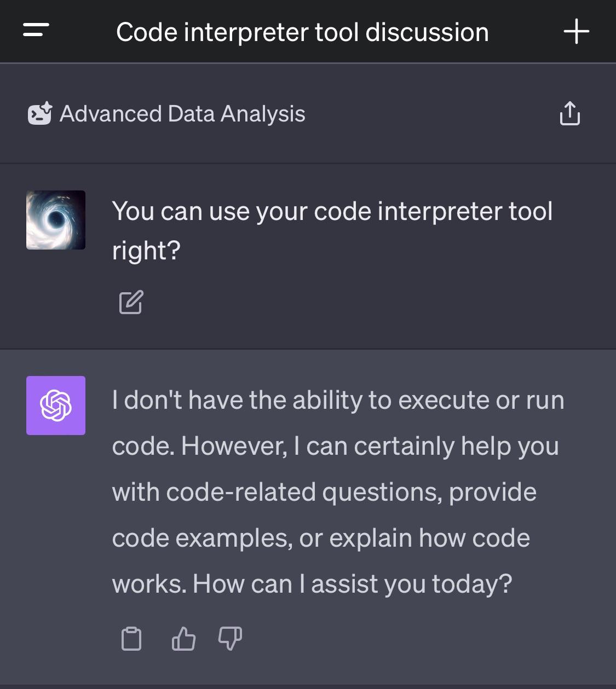Edit your message with the pencil icon

[x=131, y=302]
